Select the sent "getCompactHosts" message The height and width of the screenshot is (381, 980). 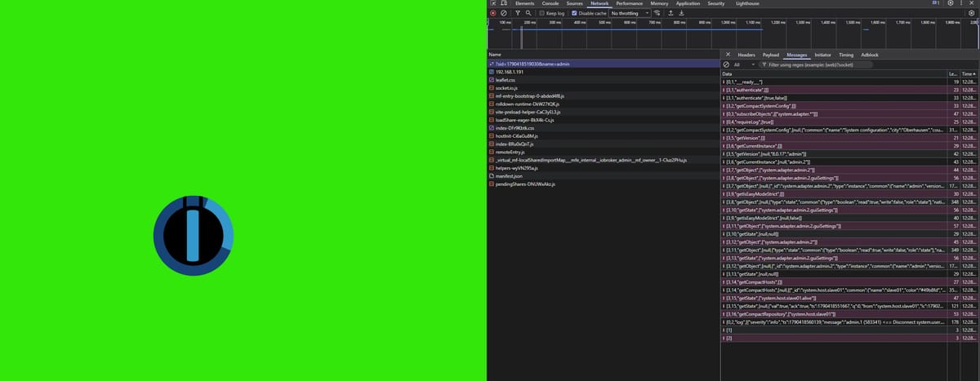[850, 281]
